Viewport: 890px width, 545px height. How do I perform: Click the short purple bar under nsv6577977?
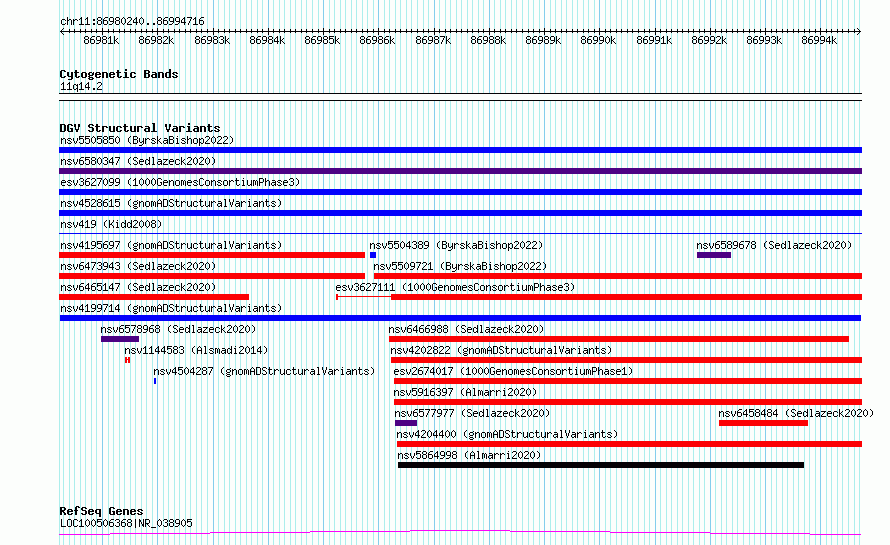click(x=406, y=423)
